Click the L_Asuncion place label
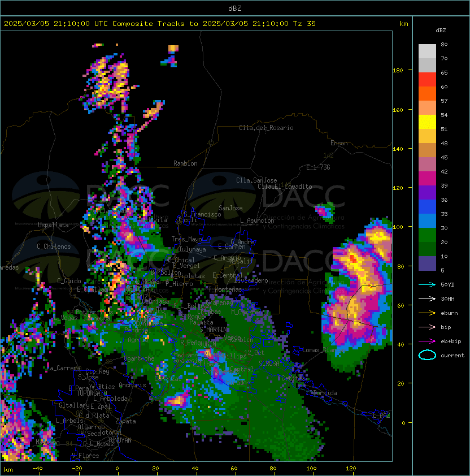 pyautogui.click(x=257, y=220)
